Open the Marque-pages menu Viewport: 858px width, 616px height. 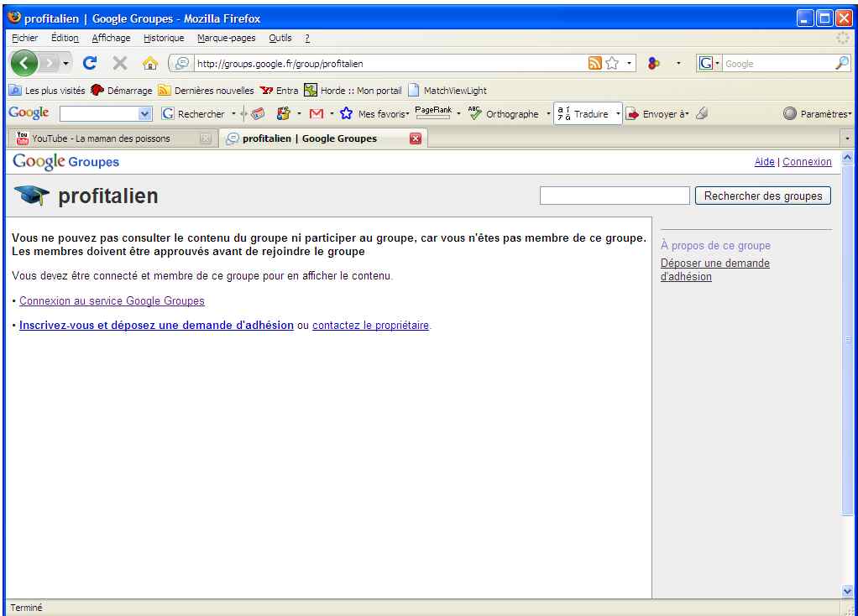(227, 38)
